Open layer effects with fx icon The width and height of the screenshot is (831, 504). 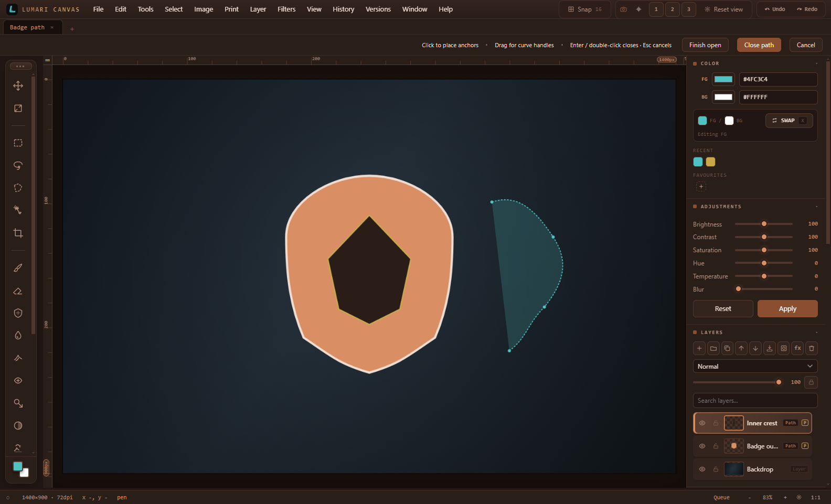point(797,348)
